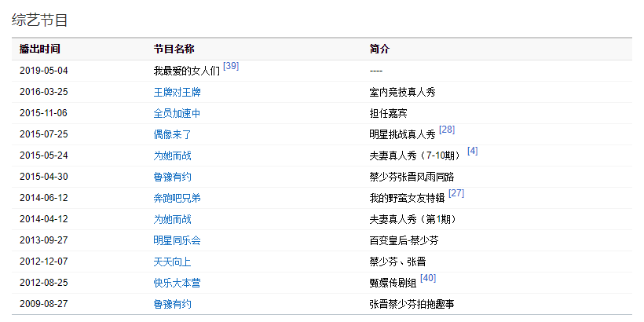Open the 天天向上 link
Screen dimensions: 644x322
[172, 262]
